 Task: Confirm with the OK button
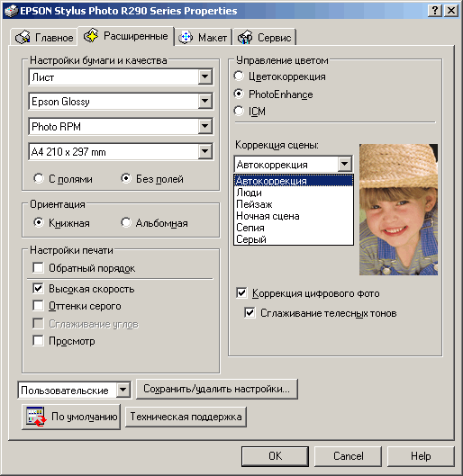275,456
